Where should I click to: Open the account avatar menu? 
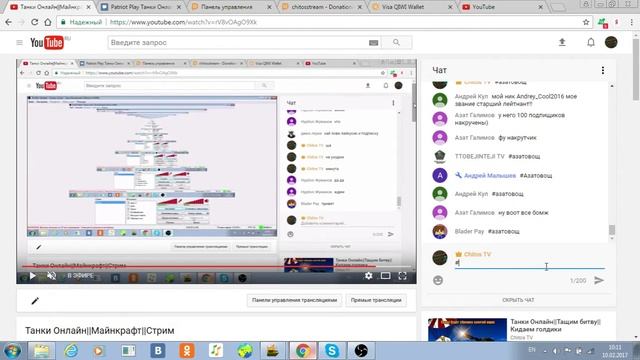point(611,42)
